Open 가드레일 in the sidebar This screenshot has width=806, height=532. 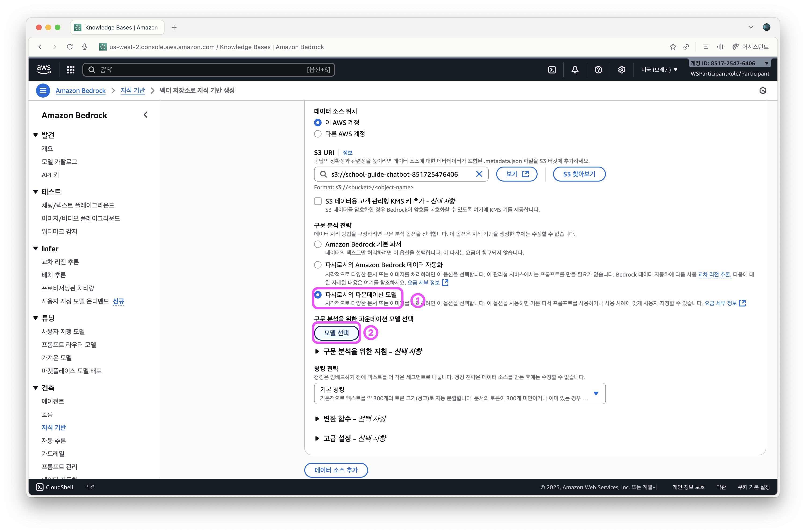coord(53,453)
